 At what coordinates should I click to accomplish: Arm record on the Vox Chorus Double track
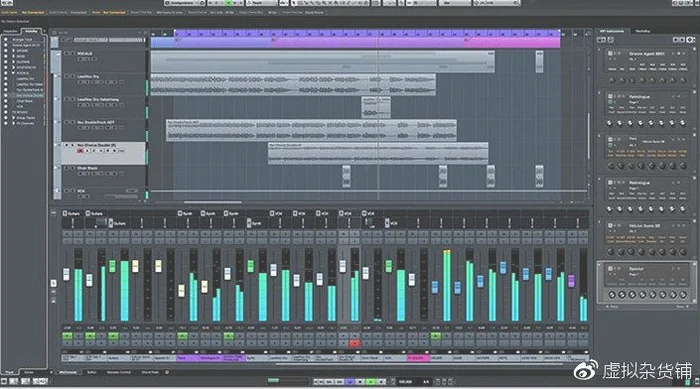(80, 151)
